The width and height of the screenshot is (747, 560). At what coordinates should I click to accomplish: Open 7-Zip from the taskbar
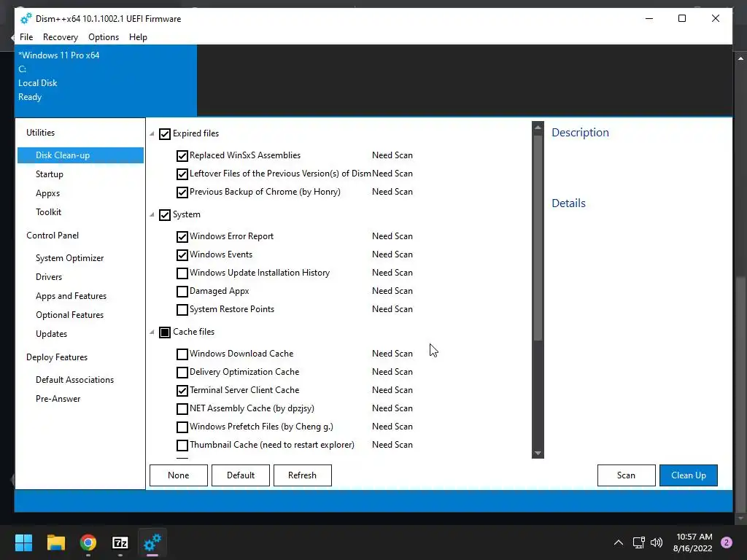coord(120,542)
